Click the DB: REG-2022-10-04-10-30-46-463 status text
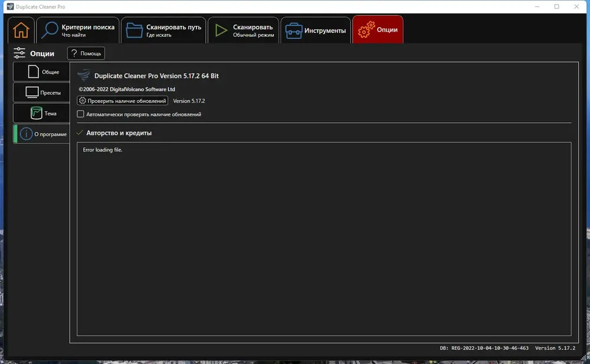The image size is (590, 364). click(484, 348)
